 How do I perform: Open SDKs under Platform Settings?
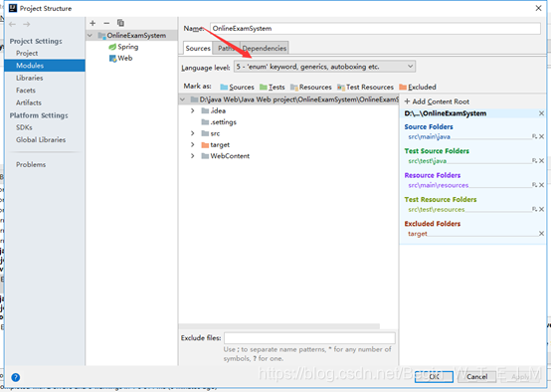[24, 127]
